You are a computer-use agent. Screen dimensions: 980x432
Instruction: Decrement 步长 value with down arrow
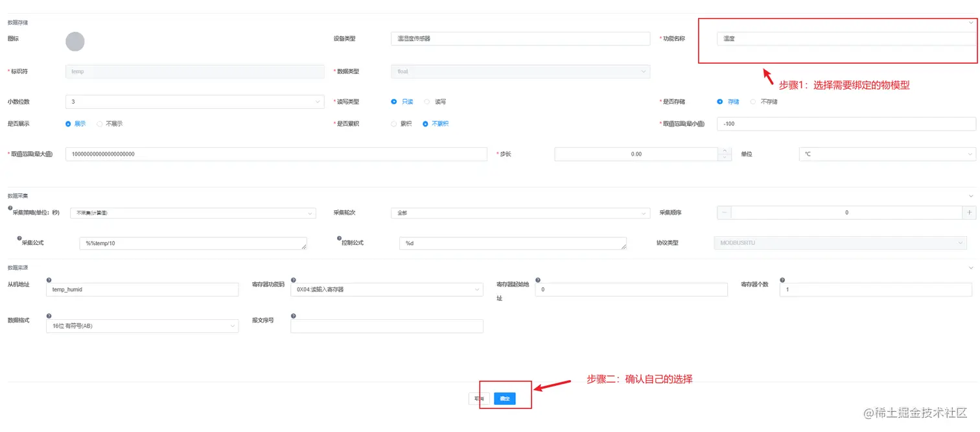pyautogui.click(x=723, y=158)
